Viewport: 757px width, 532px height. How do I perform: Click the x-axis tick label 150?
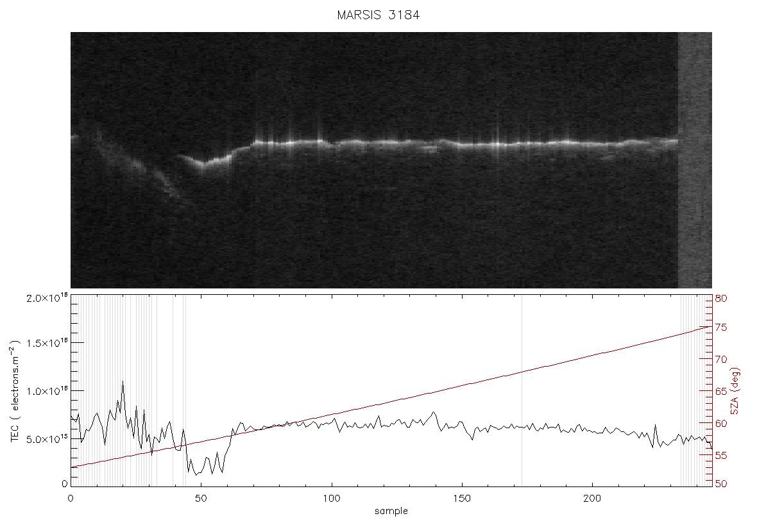[462, 498]
